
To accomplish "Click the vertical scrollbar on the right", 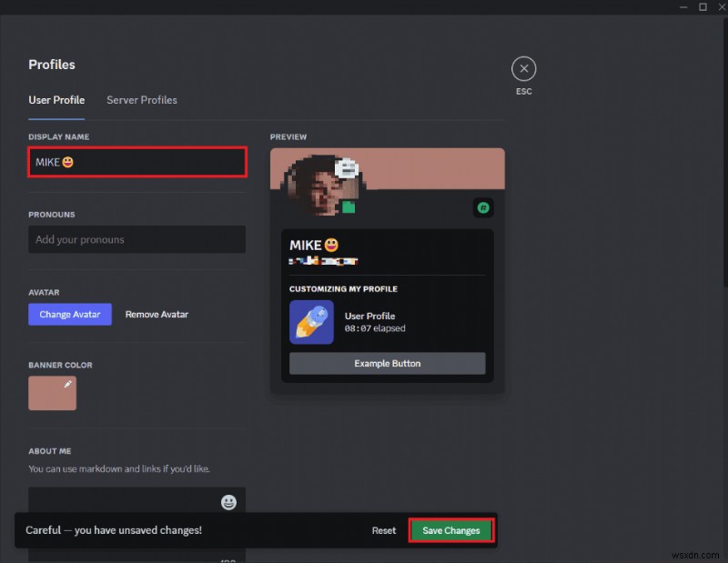I will (724, 153).
